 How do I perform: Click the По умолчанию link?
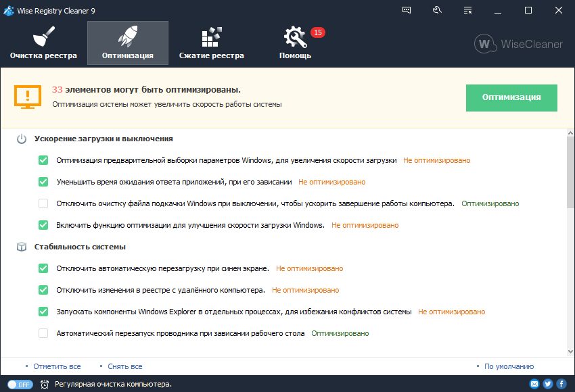509,366
